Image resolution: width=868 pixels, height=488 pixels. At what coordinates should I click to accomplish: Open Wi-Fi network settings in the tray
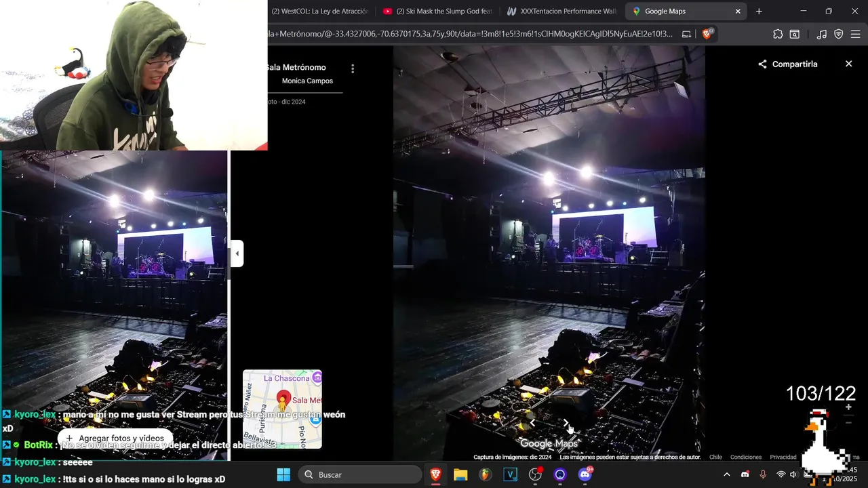(781, 474)
